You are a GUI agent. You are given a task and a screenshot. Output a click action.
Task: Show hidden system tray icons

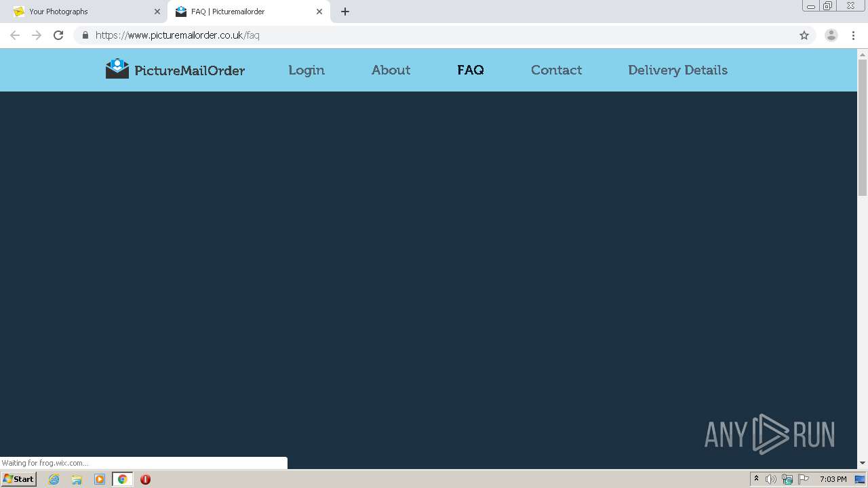pos(757,479)
